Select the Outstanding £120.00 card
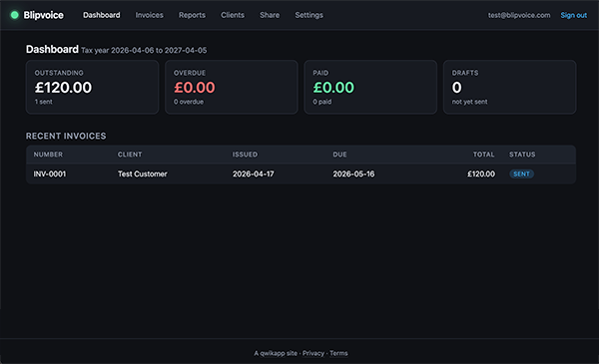 coord(92,87)
